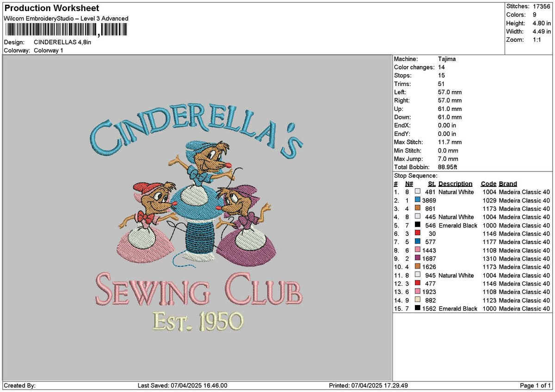Click the 'Created By:' footer label

pos(20,386)
